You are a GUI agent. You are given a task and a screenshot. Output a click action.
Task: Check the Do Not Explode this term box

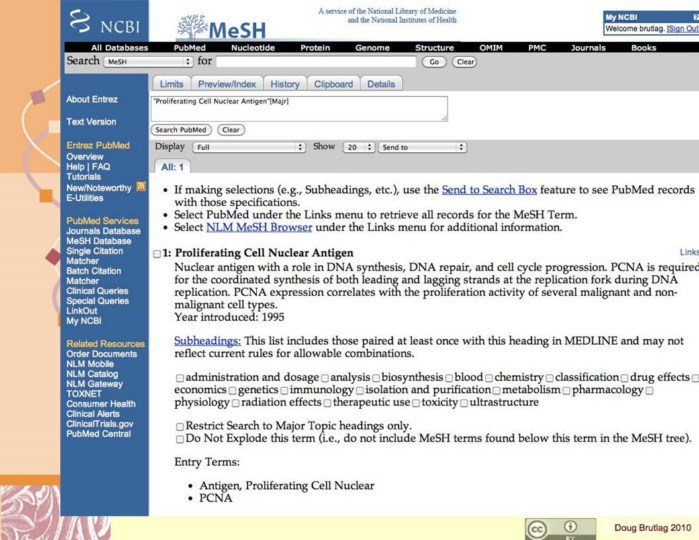(x=179, y=439)
